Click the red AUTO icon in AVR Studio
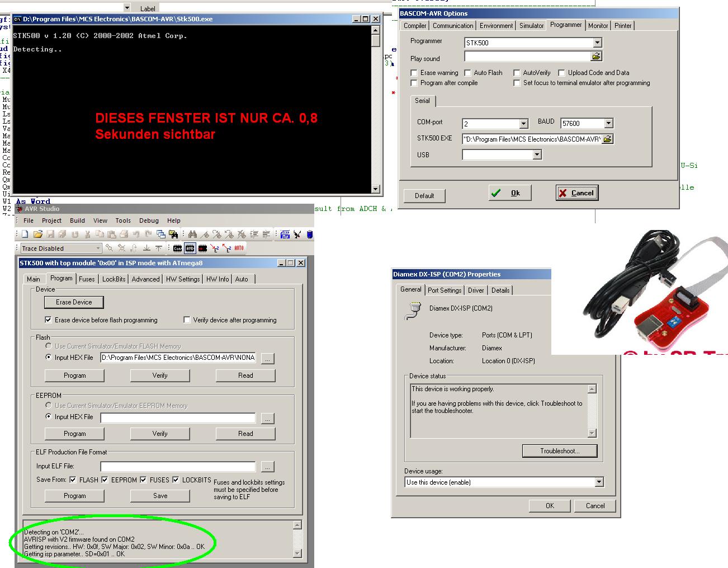 [239, 248]
